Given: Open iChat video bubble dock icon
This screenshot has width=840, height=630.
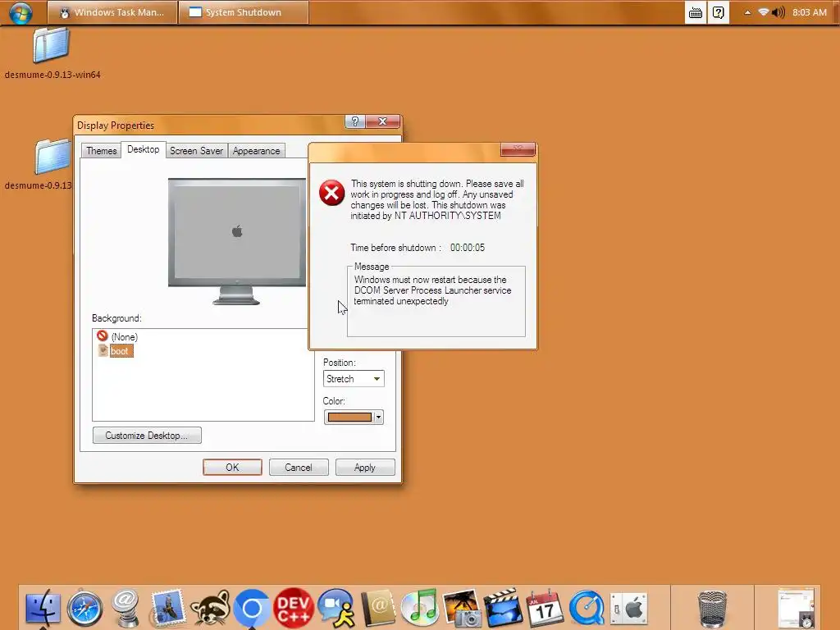Looking at the screenshot, I should (x=336, y=609).
